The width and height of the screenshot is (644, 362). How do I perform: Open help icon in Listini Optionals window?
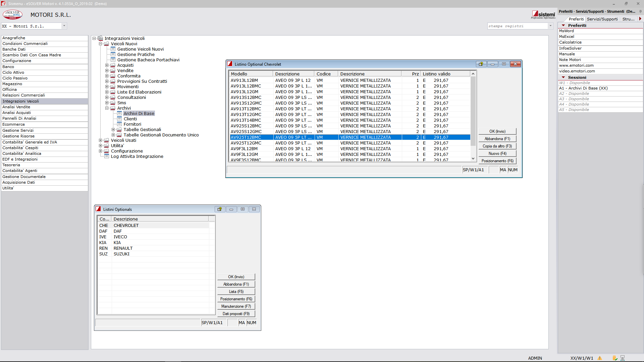[x=220, y=209]
